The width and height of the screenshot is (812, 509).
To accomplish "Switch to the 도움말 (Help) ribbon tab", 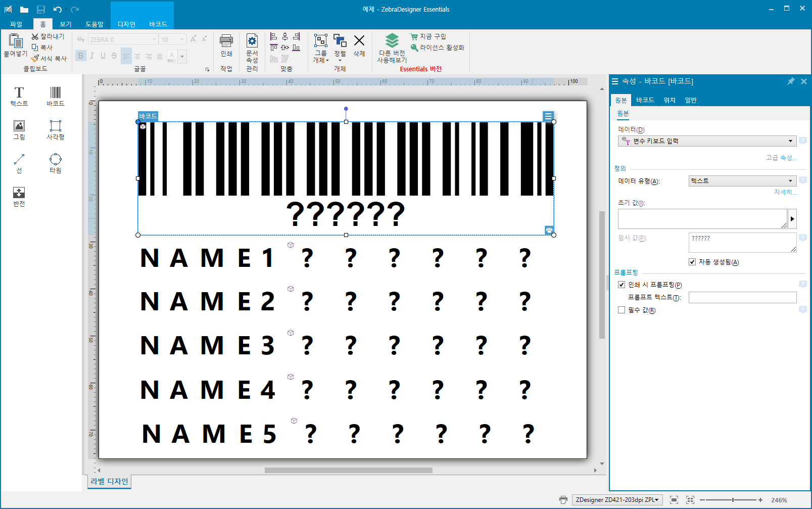I will point(94,24).
